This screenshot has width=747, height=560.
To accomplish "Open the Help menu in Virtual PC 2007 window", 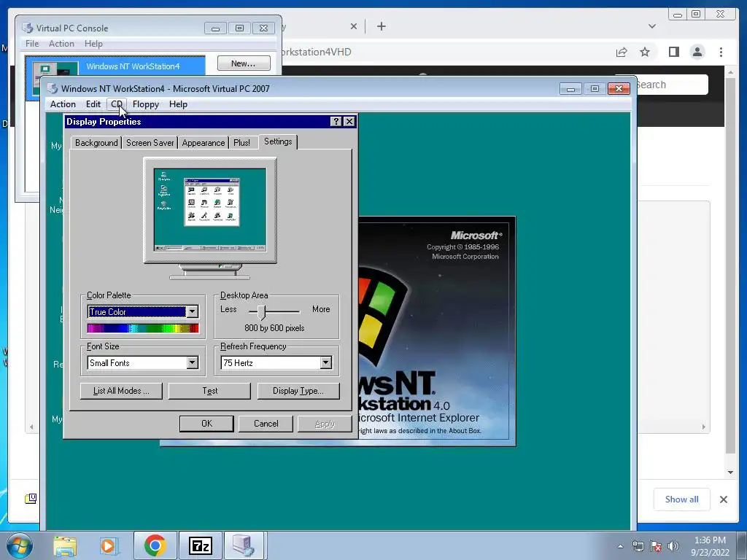I will pos(178,104).
